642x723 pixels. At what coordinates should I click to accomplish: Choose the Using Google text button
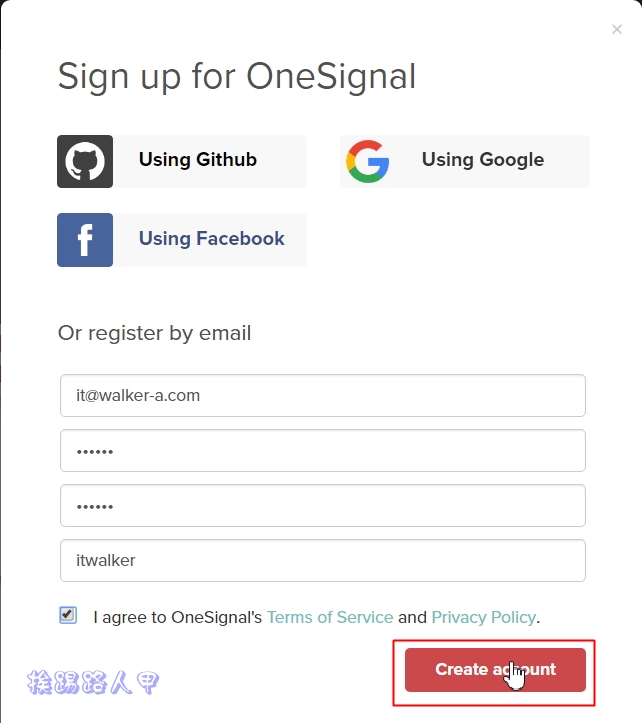(483, 160)
